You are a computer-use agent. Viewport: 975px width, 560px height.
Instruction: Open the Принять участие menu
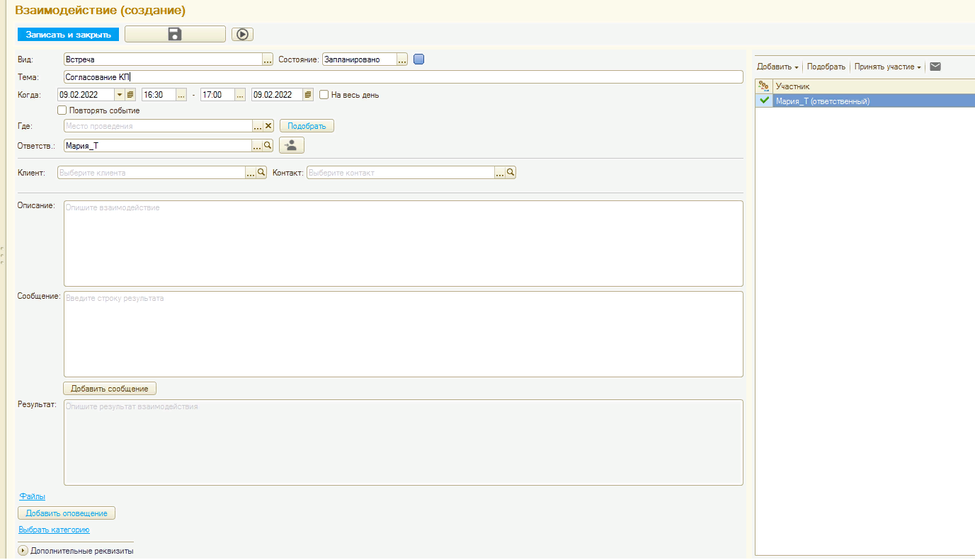pyautogui.click(x=887, y=67)
